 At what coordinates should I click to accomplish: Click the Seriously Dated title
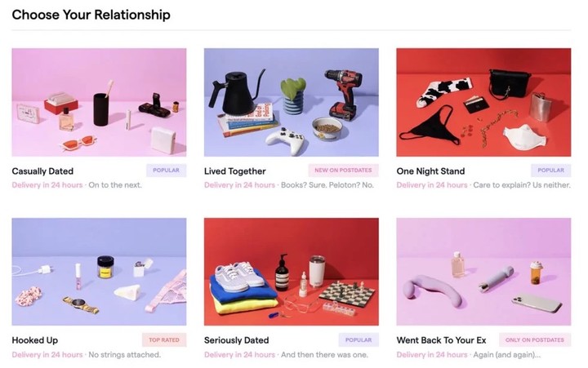point(237,340)
